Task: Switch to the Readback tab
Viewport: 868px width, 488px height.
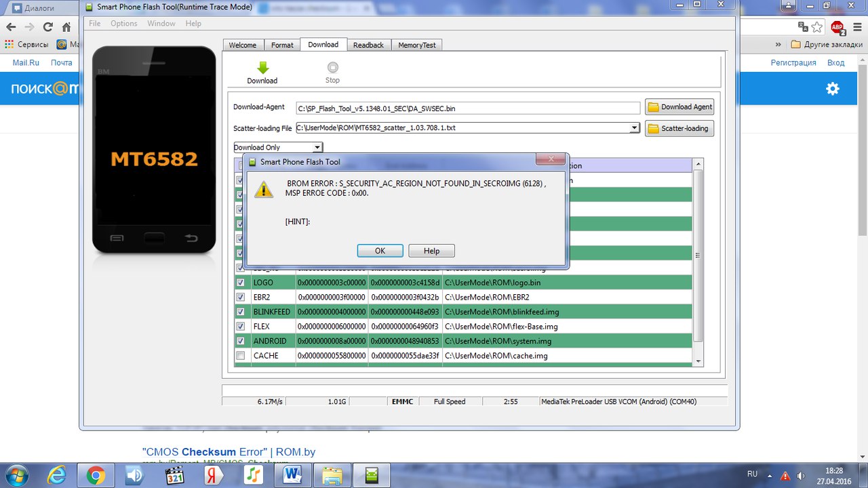Action: click(368, 45)
